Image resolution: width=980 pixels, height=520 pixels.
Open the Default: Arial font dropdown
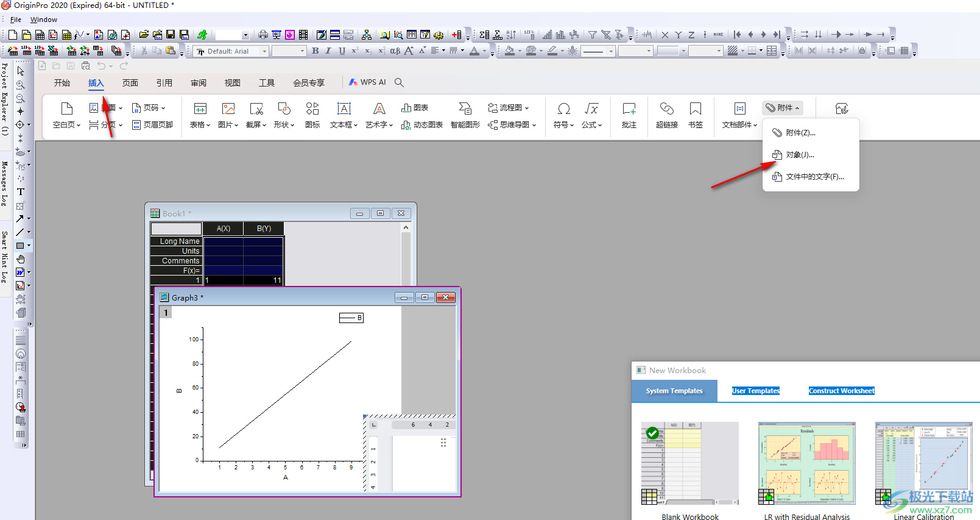point(264,51)
